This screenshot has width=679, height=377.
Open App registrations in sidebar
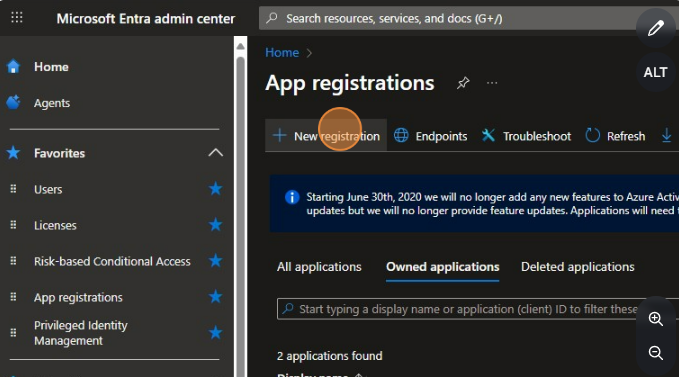point(78,297)
